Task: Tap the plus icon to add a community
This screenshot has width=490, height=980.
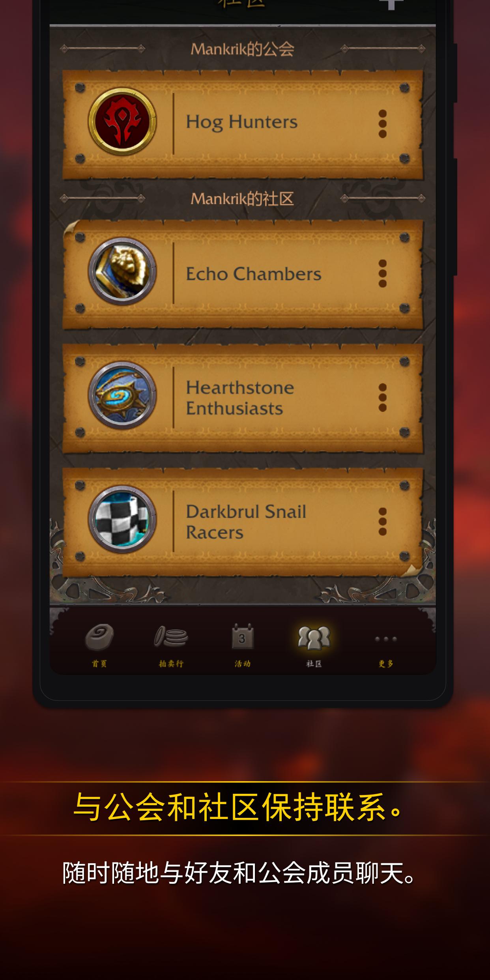Action: 391,4
